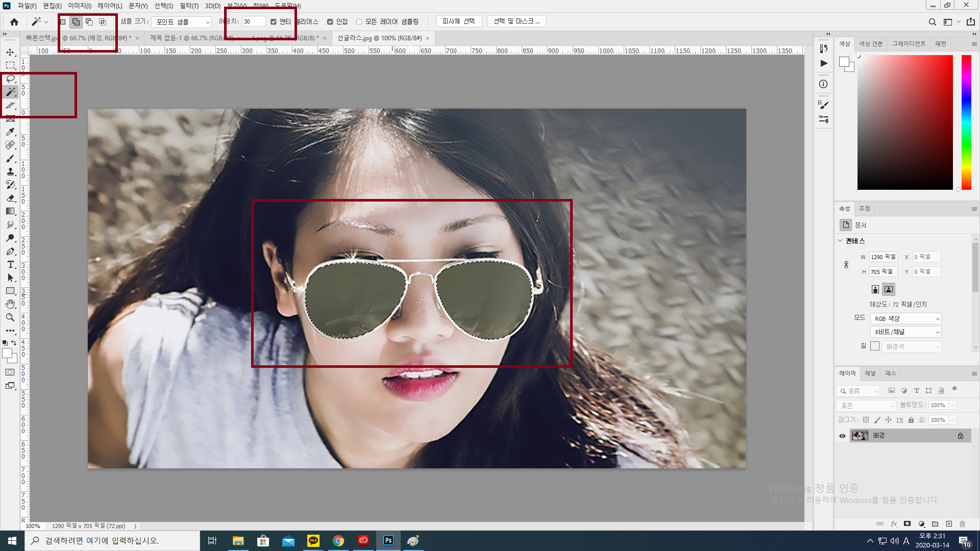Image resolution: width=980 pixels, height=551 pixels.
Task: Click the 피사체 선택 button
Action: pos(458,21)
